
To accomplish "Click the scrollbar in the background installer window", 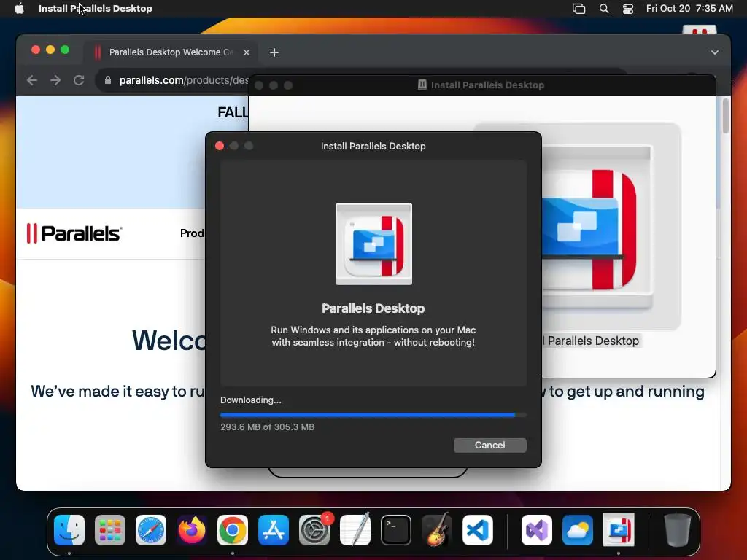I will tap(725, 116).
